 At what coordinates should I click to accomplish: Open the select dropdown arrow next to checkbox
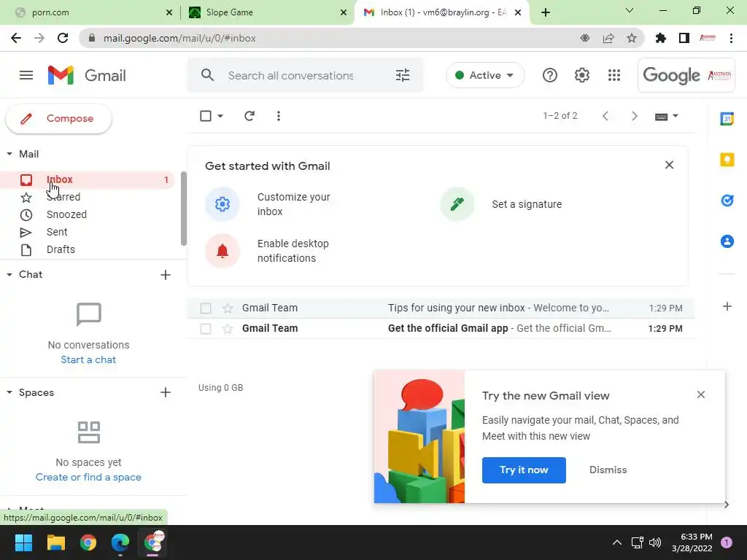coord(220,116)
